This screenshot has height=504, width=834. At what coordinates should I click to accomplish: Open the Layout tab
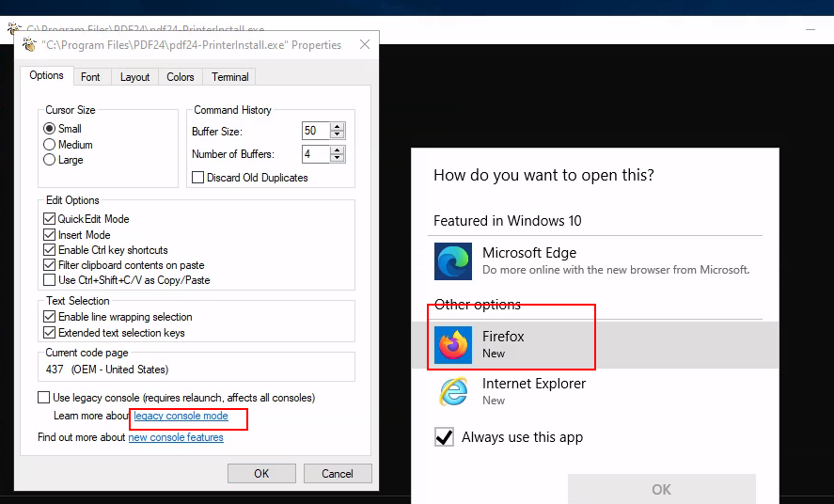pyautogui.click(x=135, y=77)
